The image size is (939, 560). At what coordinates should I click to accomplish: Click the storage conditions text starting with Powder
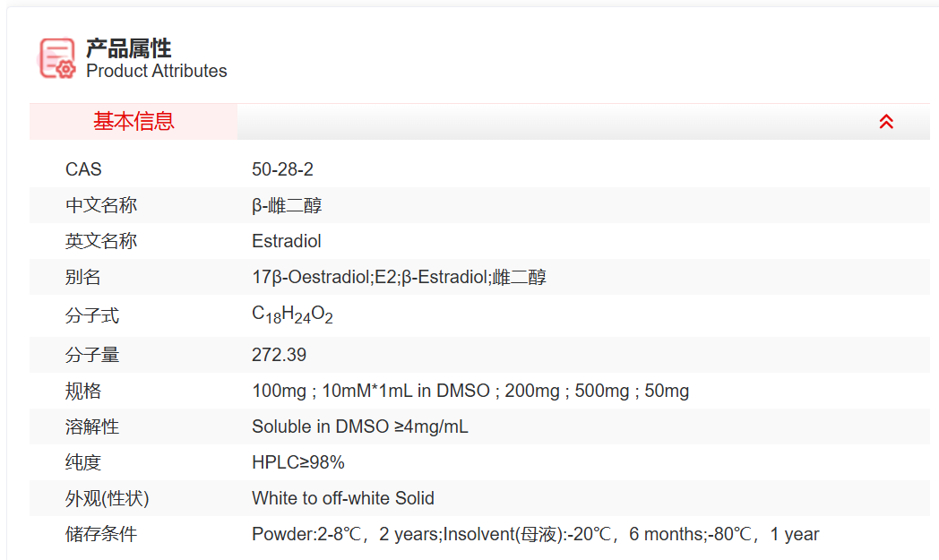[535, 534]
